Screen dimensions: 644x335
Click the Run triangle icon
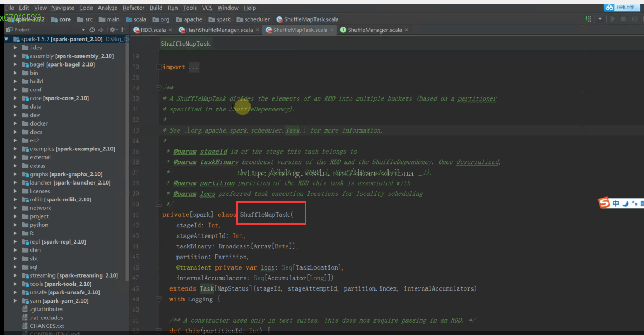pos(613,19)
